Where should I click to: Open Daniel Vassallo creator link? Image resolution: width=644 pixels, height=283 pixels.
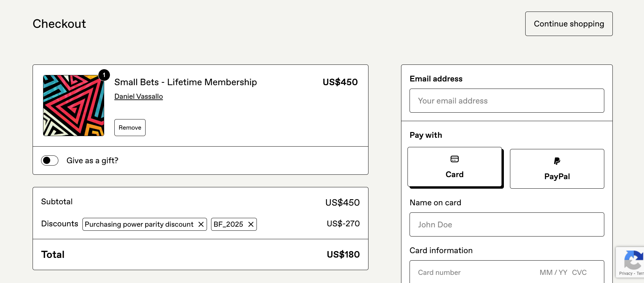point(138,96)
